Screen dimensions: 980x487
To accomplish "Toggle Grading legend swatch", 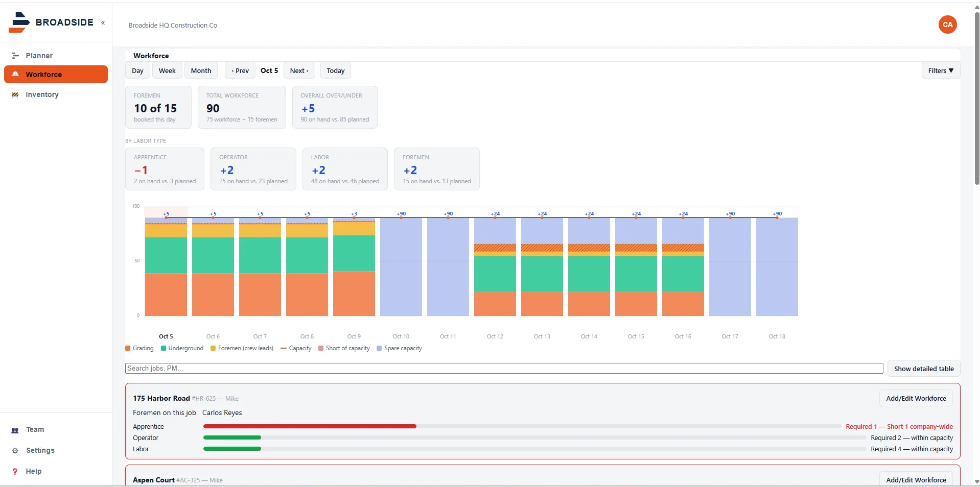I will pyautogui.click(x=128, y=348).
